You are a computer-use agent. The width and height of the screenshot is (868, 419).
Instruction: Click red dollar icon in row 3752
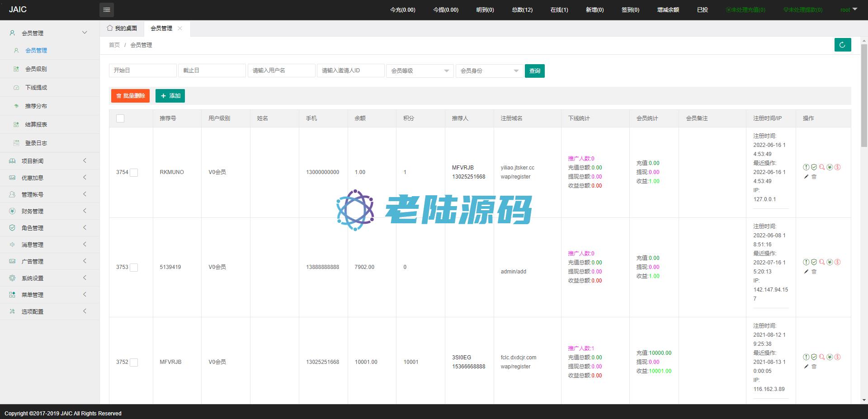pyautogui.click(x=838, y=357)
